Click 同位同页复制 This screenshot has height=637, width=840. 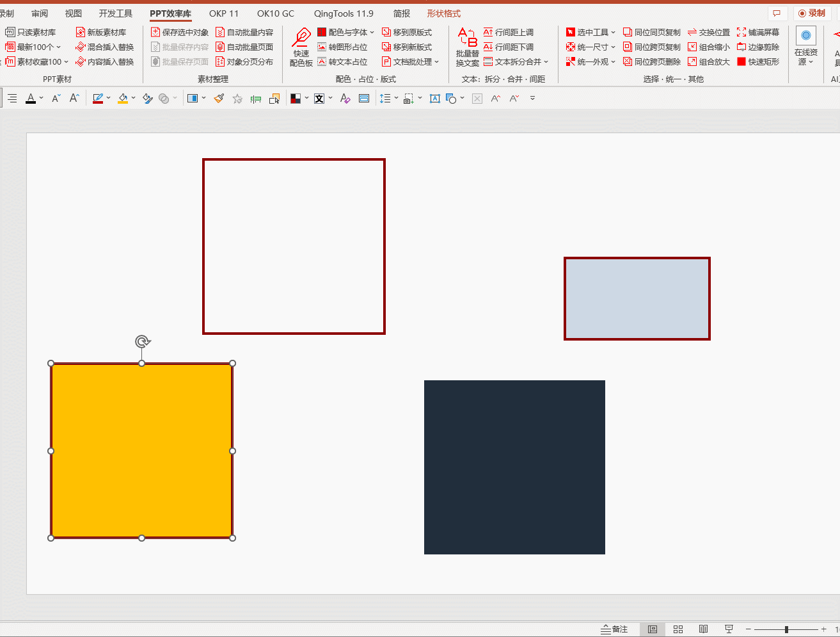pos(652,32)
